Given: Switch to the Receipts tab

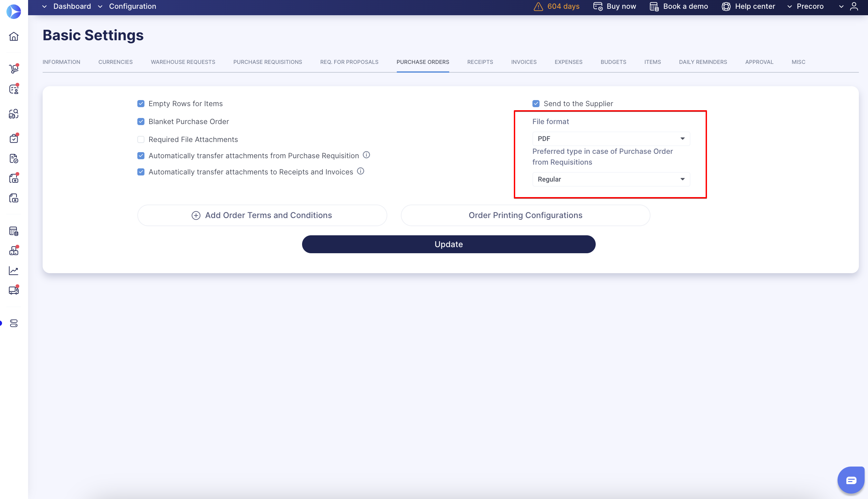Looking at the screenshot, I should [480, 62].
